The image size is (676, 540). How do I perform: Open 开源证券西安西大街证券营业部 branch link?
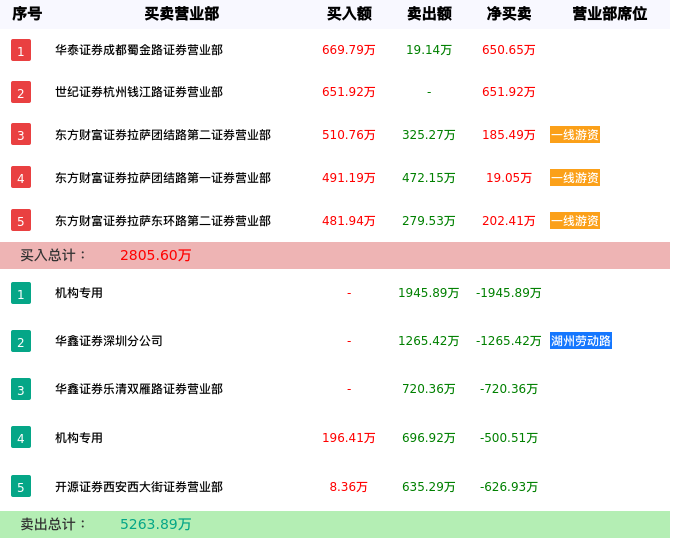139,487
